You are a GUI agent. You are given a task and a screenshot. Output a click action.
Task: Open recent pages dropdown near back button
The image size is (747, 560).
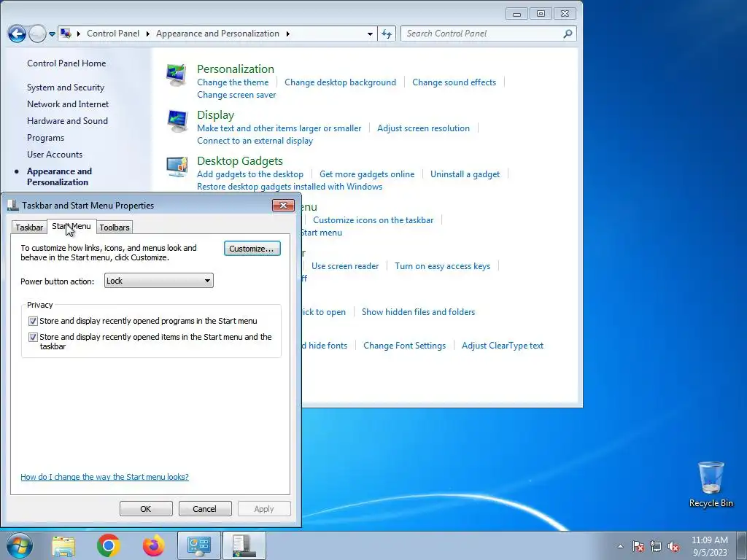[x=52, y=34]
